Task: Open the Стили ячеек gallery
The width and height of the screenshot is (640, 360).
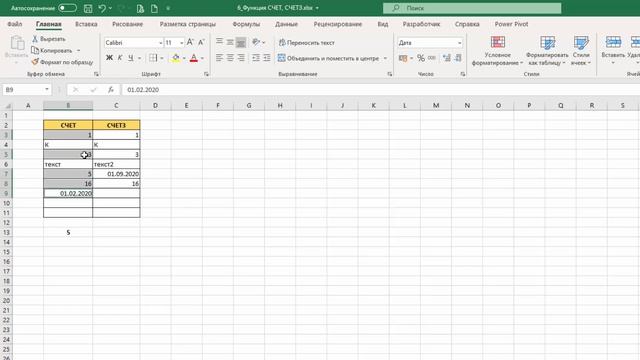Action: (580, 51)
